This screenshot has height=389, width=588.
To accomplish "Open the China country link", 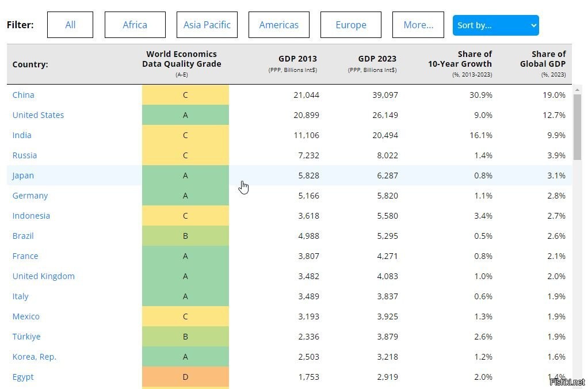I will click(24, 95).
